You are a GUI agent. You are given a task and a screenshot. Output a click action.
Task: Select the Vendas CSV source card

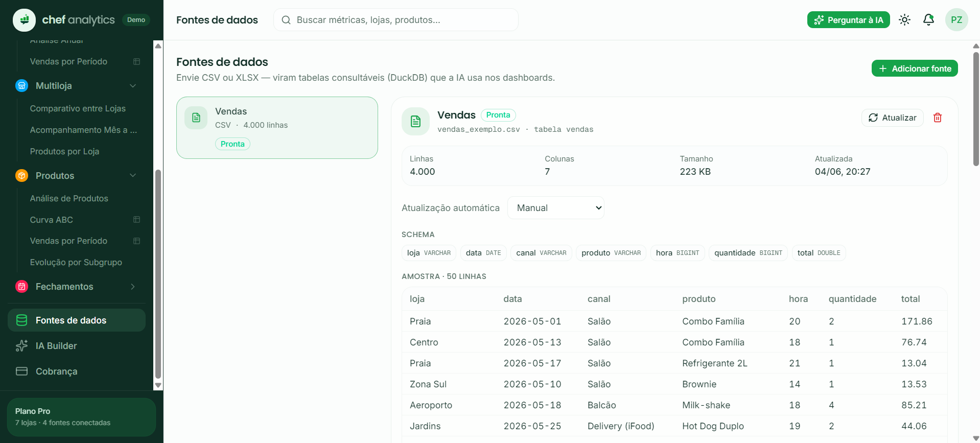[277, 128]
